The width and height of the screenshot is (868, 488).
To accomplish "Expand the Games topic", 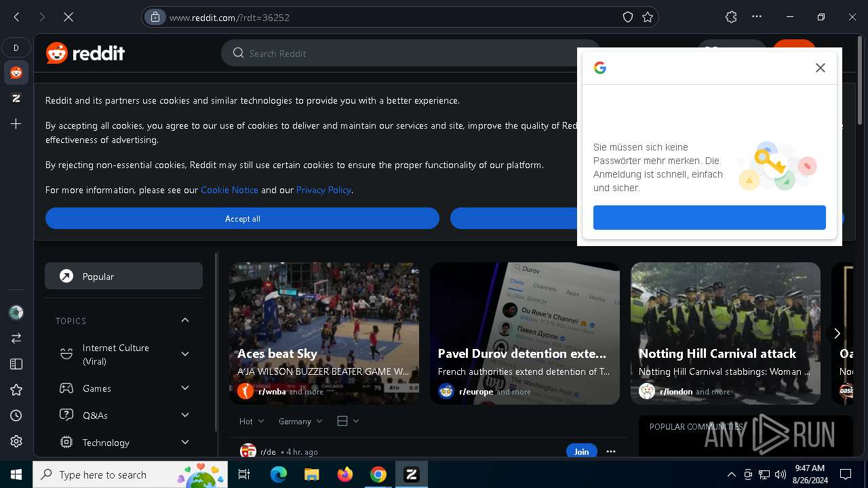I will point(185,388).
